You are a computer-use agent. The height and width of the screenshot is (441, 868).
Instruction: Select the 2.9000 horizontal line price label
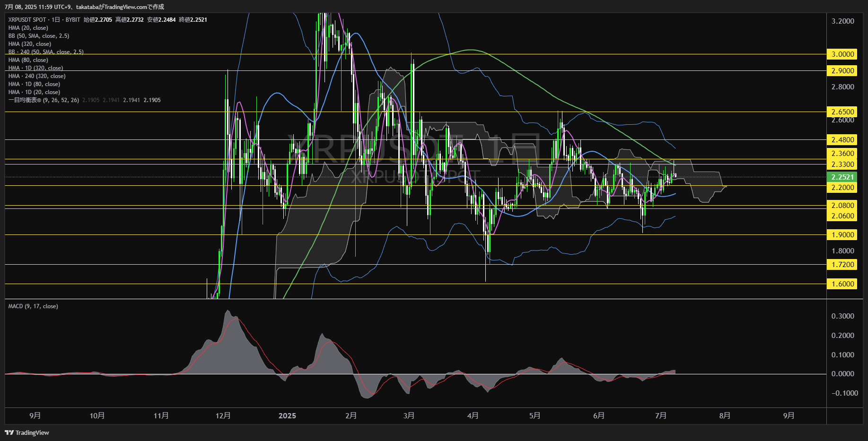coord(842,71)
